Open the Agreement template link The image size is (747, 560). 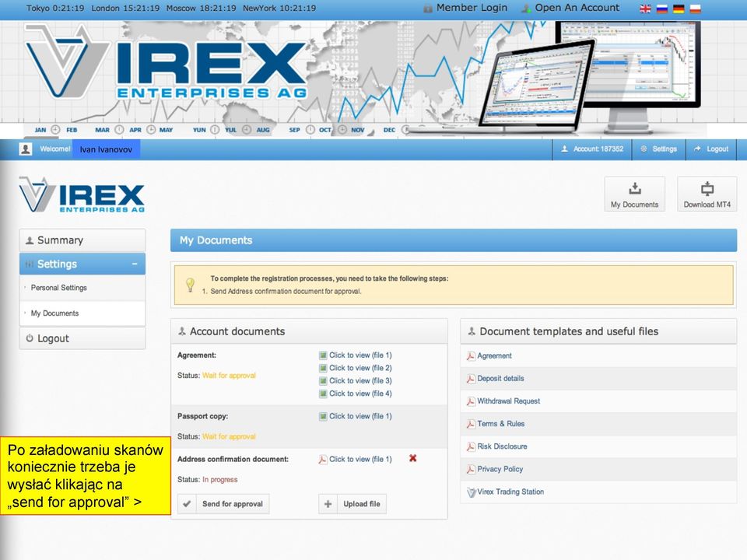495,356
